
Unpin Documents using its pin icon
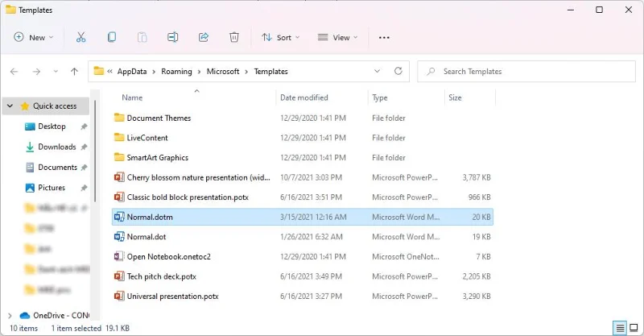click(84, 168)
